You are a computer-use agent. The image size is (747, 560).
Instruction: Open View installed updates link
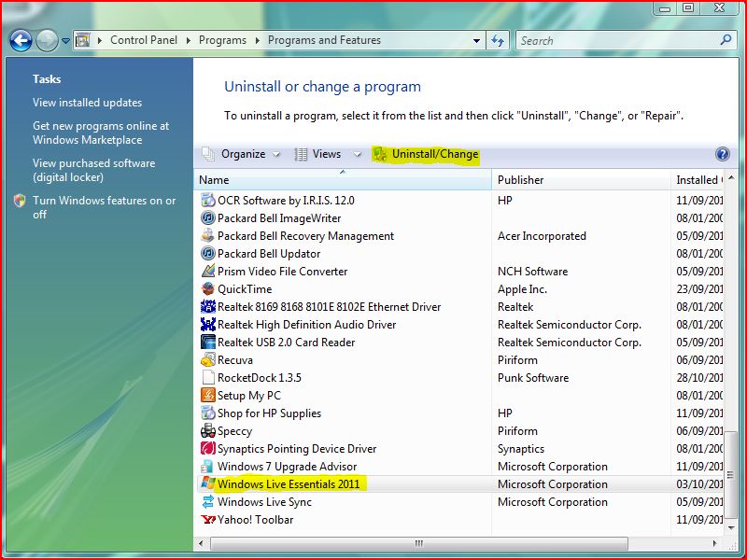coord(87,103)
